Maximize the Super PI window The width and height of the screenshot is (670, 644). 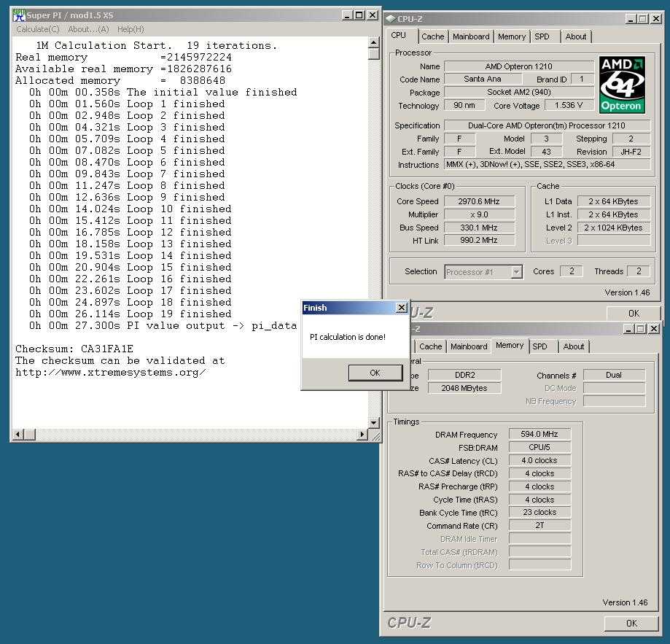click(359, 15)
